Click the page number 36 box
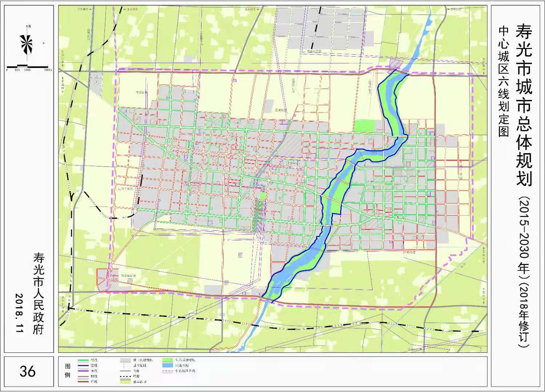The height and width of the screenshot is (392, 545). pos(28,372)
